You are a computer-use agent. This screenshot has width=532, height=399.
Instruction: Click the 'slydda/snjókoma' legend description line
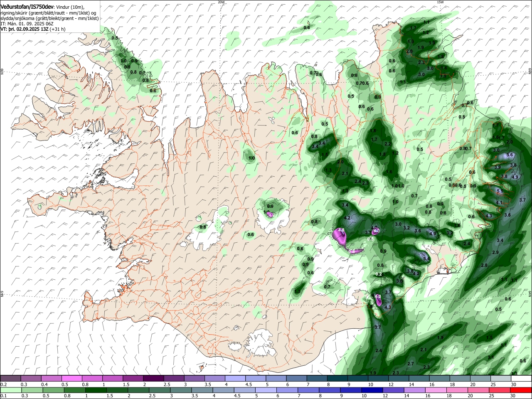[49, 18]
